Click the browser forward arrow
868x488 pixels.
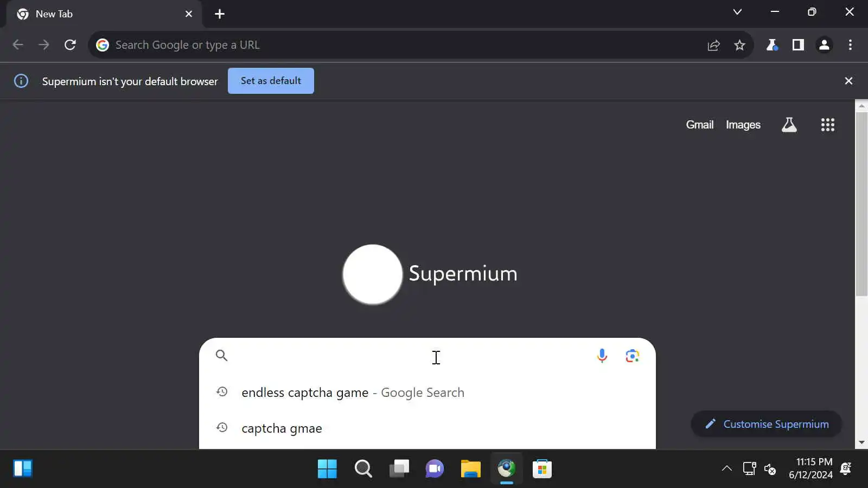click(44, 45)
